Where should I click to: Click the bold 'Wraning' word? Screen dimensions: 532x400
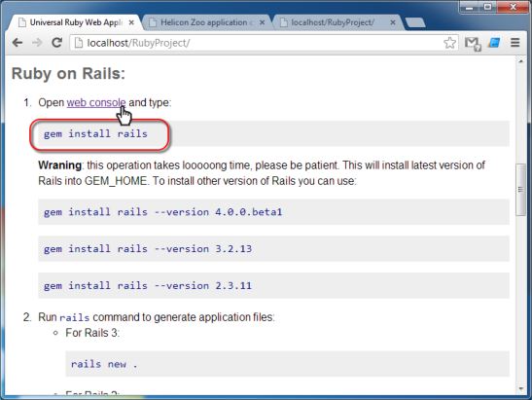point(59,165)
